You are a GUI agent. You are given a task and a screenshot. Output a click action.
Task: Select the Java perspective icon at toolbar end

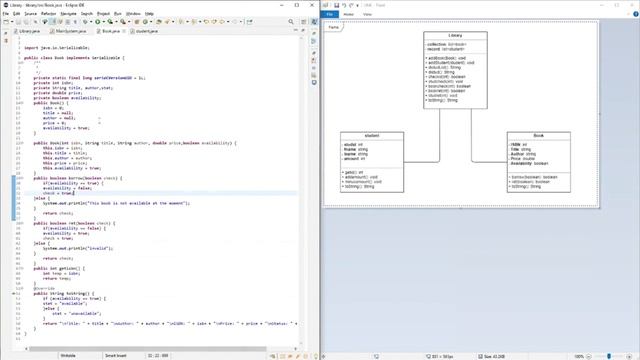pos(314,22)
